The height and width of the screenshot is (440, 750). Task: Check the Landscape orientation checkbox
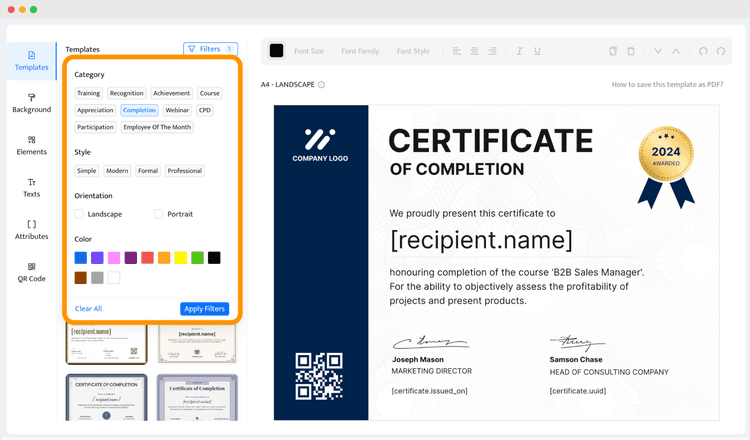[x=79, y=214]
